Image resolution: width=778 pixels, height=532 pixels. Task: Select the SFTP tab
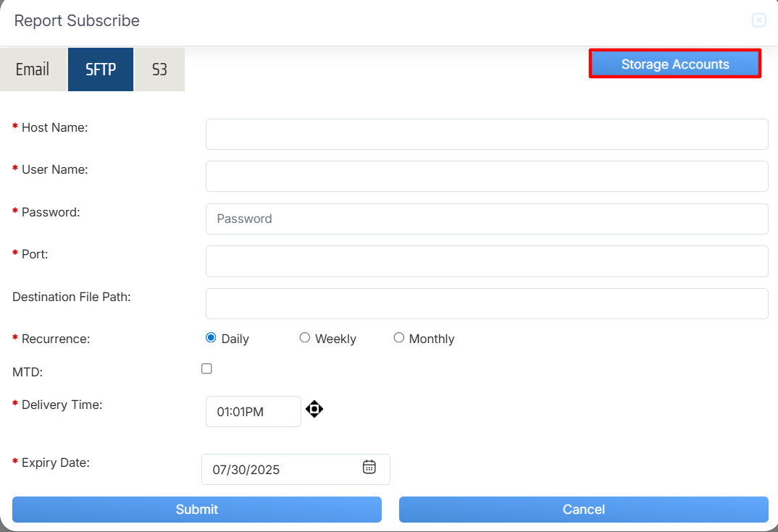[x=101, y=69]
